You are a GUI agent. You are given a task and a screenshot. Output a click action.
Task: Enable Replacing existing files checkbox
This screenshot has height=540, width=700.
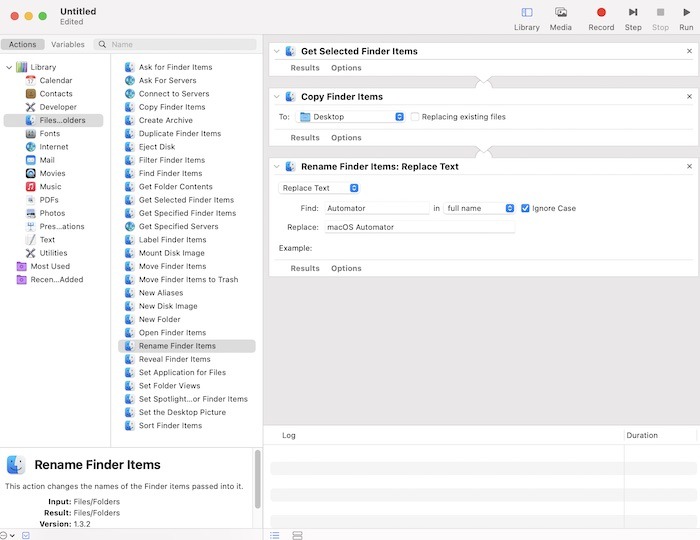(x=415, y=116)
